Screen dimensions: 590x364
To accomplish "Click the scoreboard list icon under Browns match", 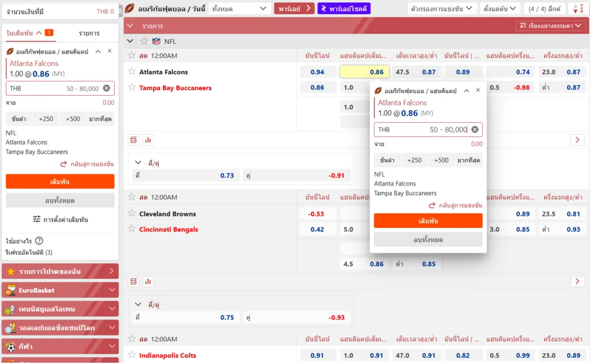I will click(x=134, y=282).
